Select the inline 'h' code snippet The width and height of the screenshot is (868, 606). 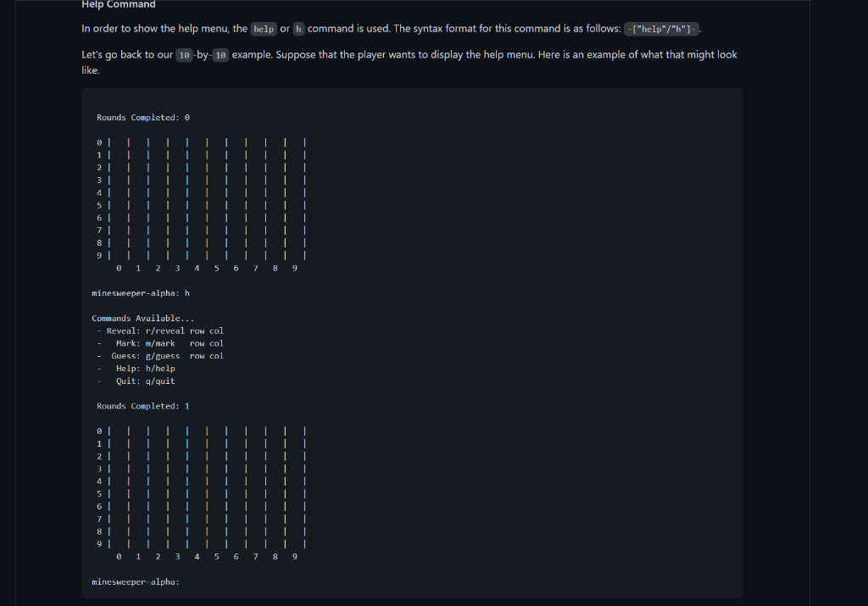(x=298, y=29)
